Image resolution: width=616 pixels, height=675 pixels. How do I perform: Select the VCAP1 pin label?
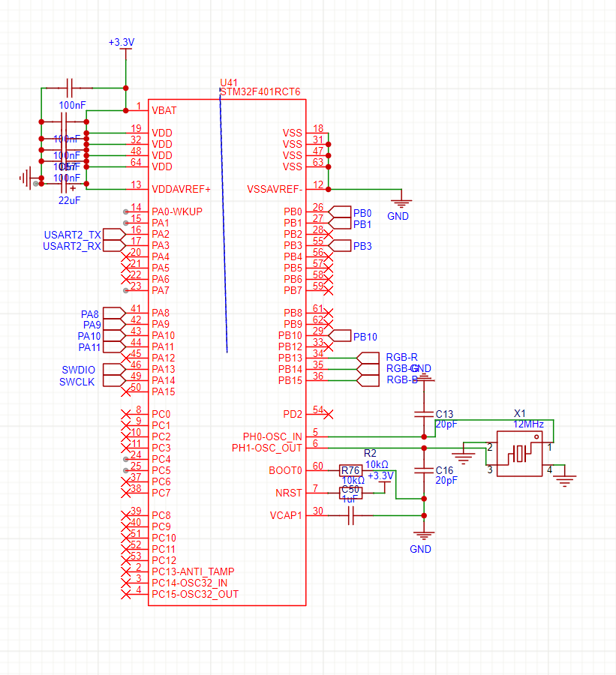286,516
